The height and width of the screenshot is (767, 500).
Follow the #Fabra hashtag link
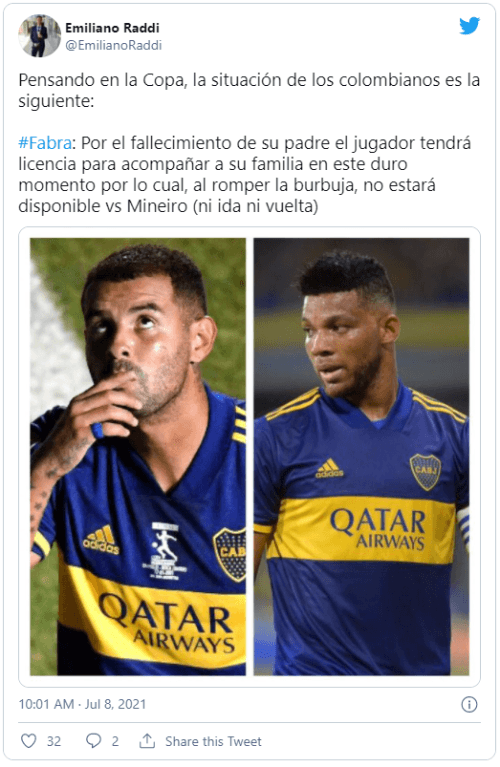coord(45,143)
